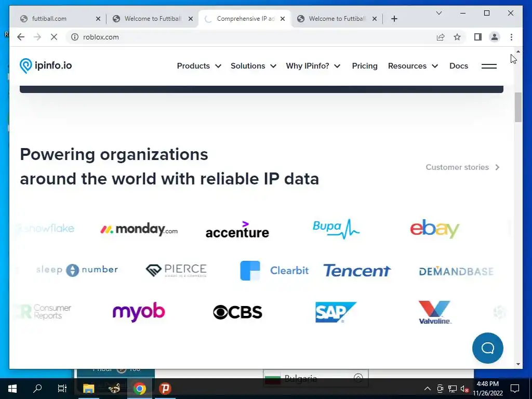The height and width of the screenshot is (399, 532).
Task: Open the Chrome profile avatar icon
Action: pos(495,37)
